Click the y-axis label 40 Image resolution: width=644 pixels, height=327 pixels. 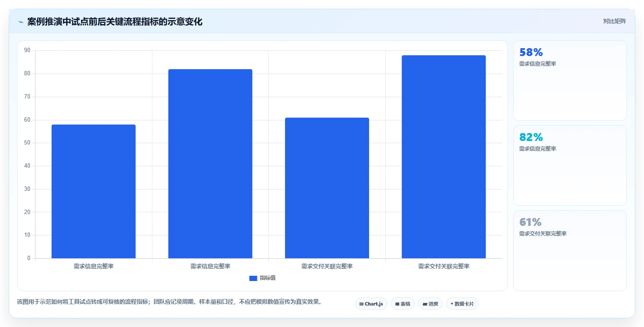pyautogui.click(x=28, y=166)
